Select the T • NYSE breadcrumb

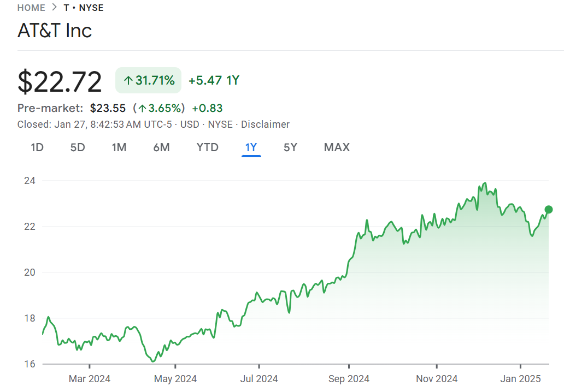tap(84, 8)
